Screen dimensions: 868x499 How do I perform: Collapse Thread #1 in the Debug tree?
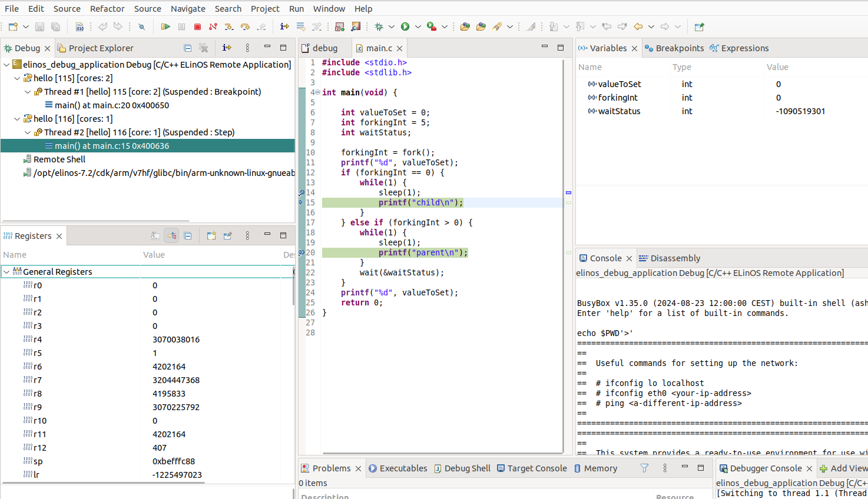tap(28, 92)
